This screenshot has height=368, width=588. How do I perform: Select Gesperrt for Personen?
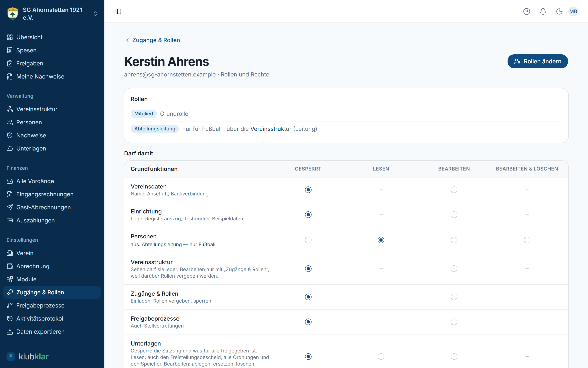308,240
